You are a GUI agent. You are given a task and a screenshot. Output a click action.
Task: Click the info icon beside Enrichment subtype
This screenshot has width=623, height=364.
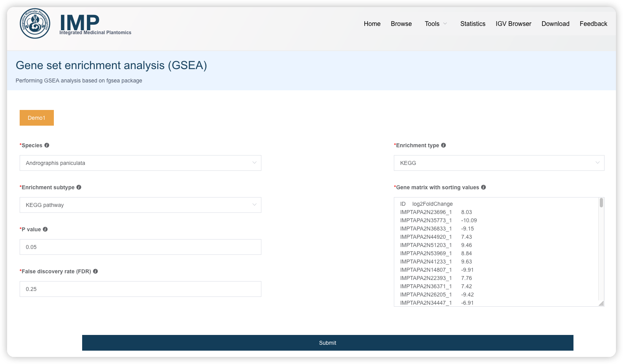pos(79,187)
